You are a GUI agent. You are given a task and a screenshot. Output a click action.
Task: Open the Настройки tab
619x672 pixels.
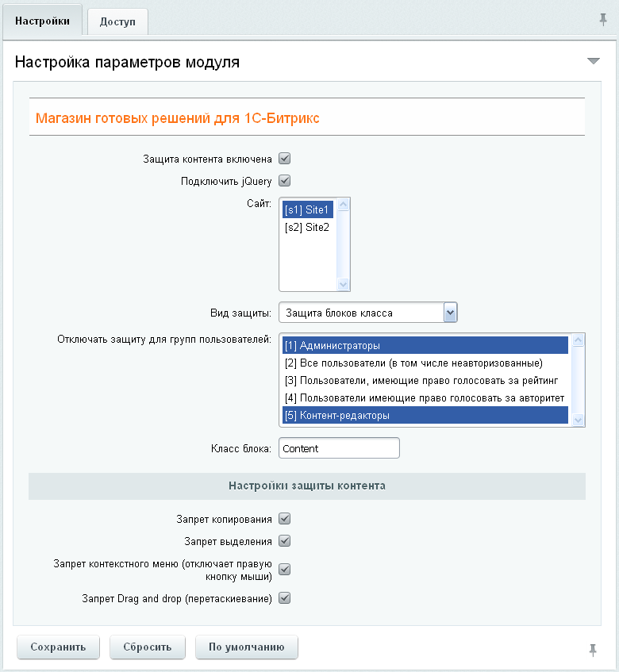[42, 21]
